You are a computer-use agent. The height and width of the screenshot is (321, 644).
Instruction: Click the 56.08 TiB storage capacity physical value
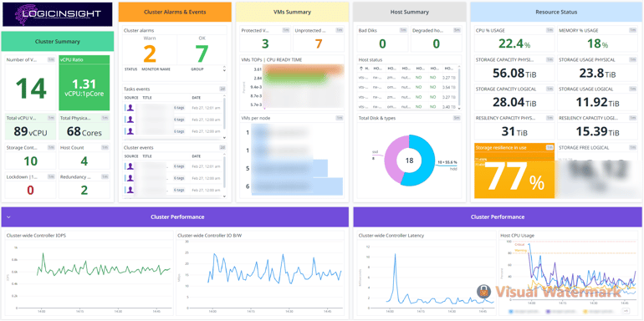click(514, 74)
